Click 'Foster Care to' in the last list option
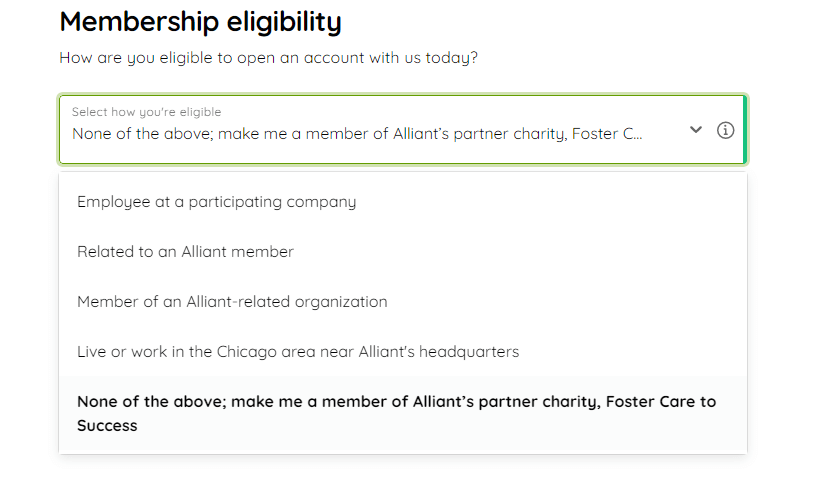 [x=661, y=402]
